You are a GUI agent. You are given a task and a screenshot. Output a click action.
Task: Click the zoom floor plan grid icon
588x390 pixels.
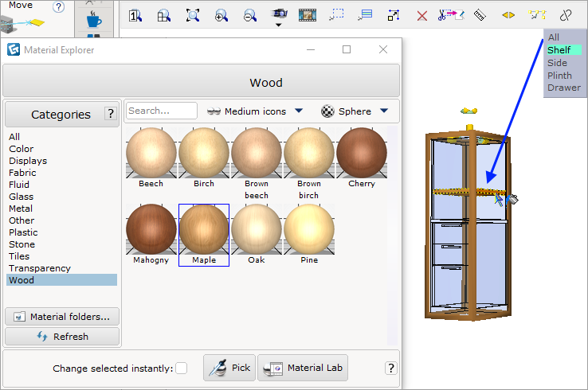coord(164,15)
